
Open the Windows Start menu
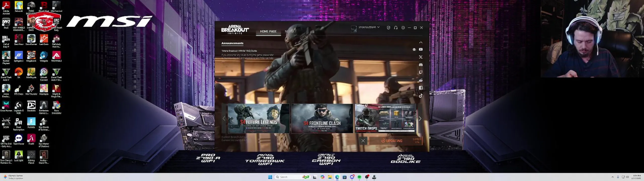pyautogui.click(x=270, y=177)
